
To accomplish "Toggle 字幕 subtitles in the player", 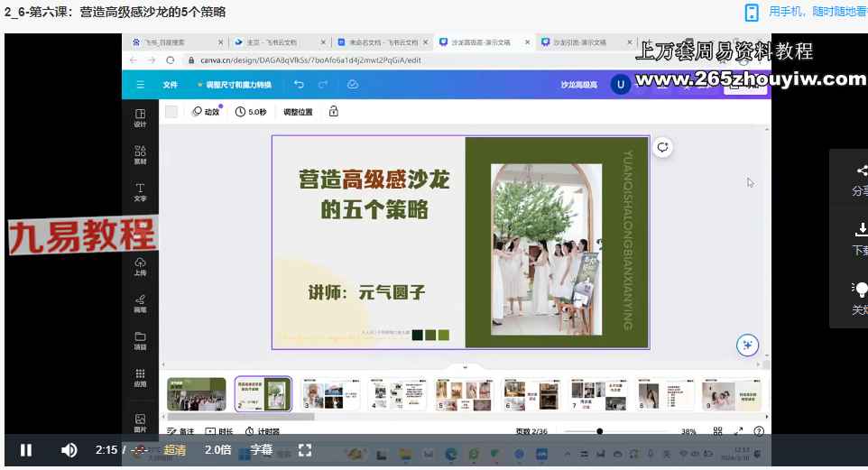I will pyautogui.click(x=261, y=450).
